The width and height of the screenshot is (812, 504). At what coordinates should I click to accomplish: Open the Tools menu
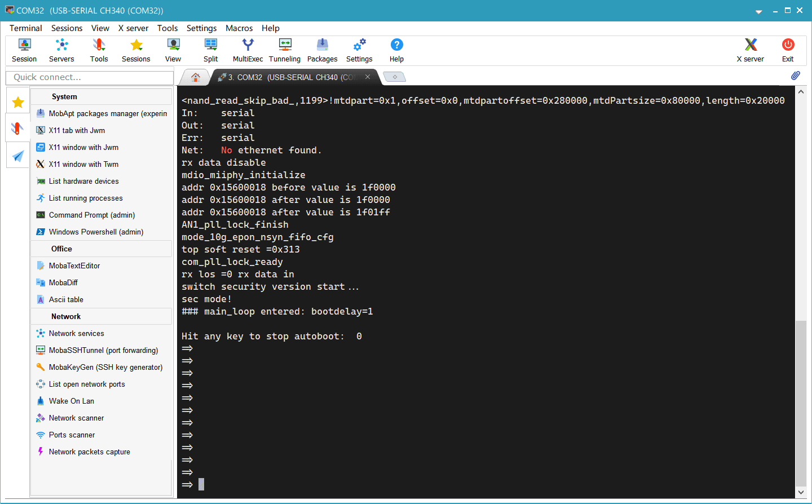tap(167, 28)
